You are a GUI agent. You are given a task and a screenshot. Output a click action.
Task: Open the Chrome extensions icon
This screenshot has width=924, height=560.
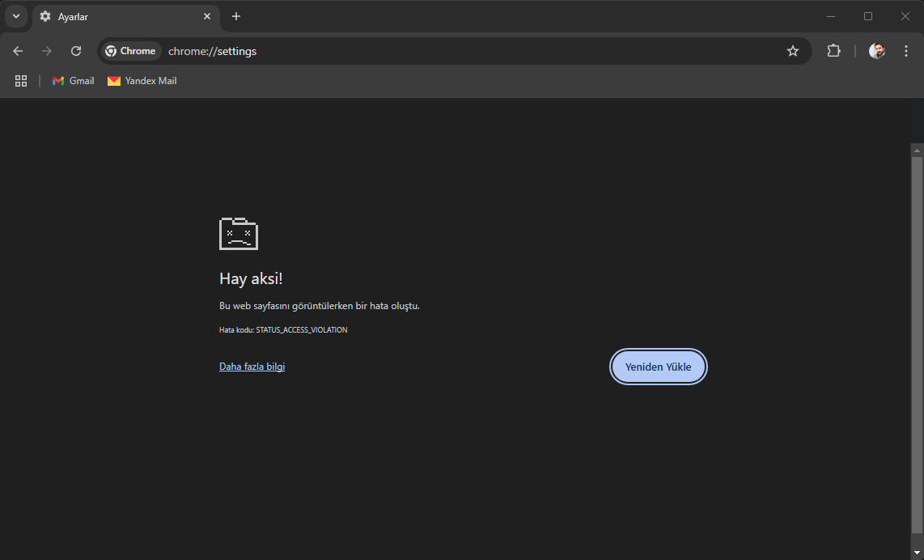coord(833,50)
